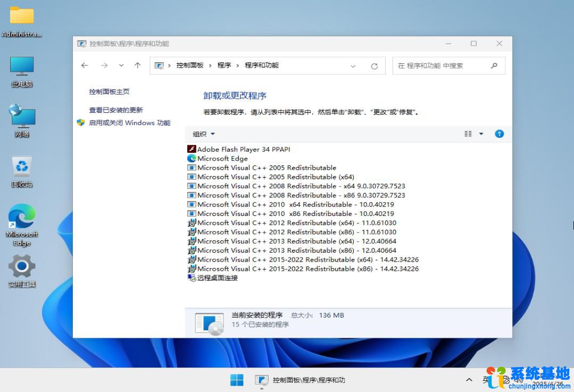Image resolution: width=574 pixels, height=392 pixels.
Task: Select Visual C++ 2012 (x86) 11.0.61030
Action: [x=297, y=232]
